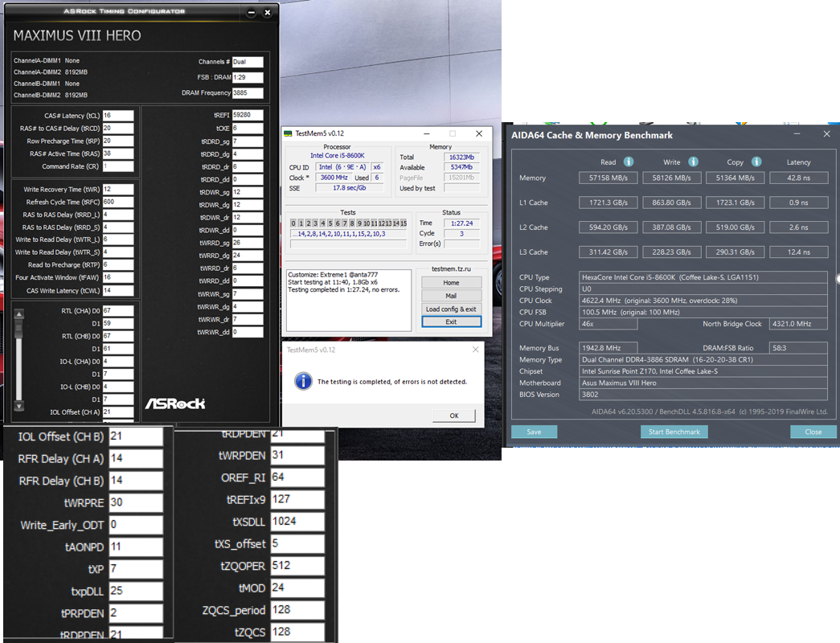Click the North Bridge Clock value 4321.0 MHz
This screenshot has width=840, height=643.
pos(799,324)
